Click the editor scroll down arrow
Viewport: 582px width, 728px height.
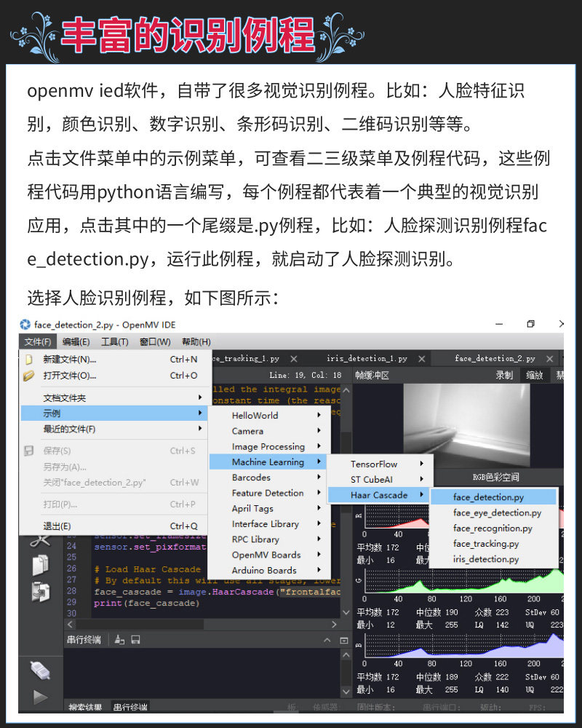pos(346,612)
